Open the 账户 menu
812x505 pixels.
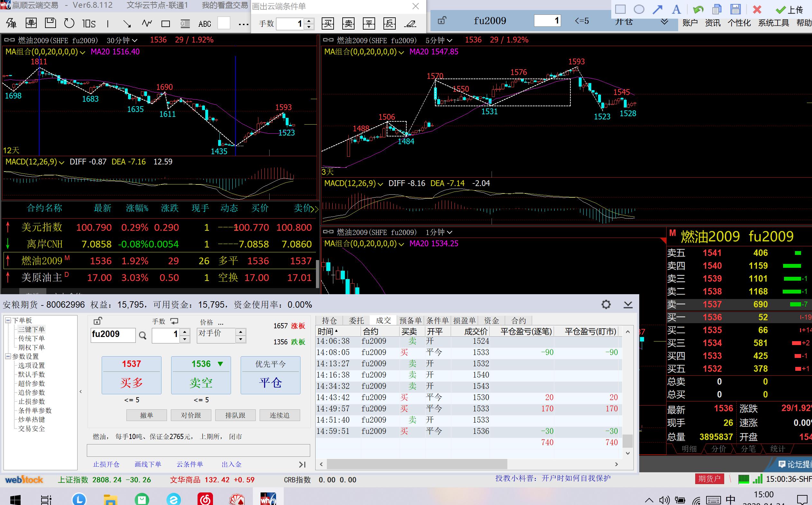tap(690, 23)
